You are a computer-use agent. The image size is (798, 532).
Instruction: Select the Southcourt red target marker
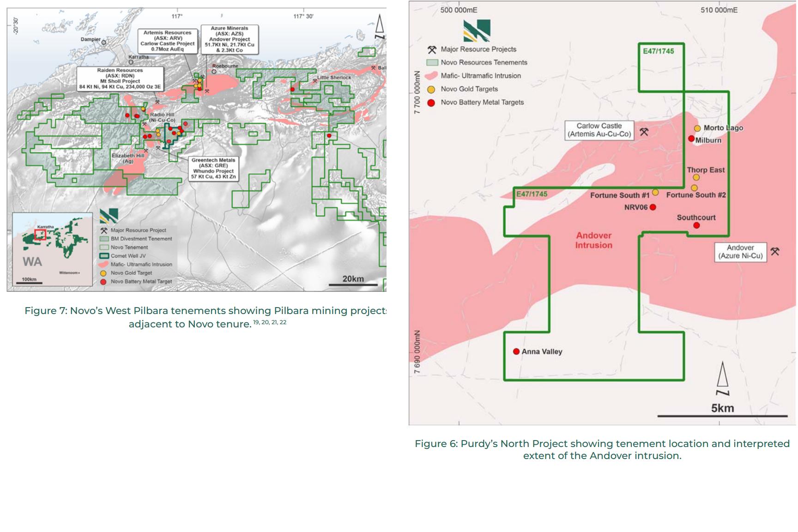[696, 225]
